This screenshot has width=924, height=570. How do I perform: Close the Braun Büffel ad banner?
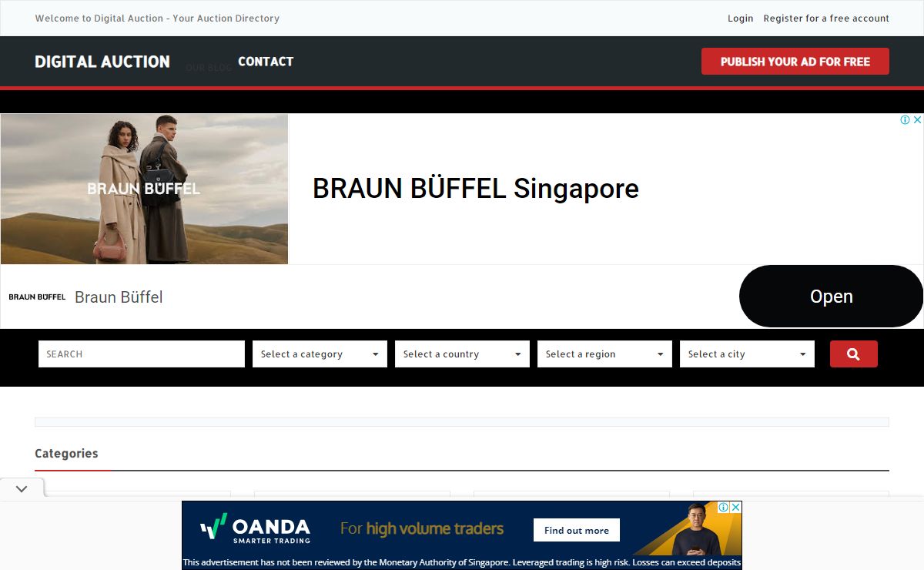917,120
